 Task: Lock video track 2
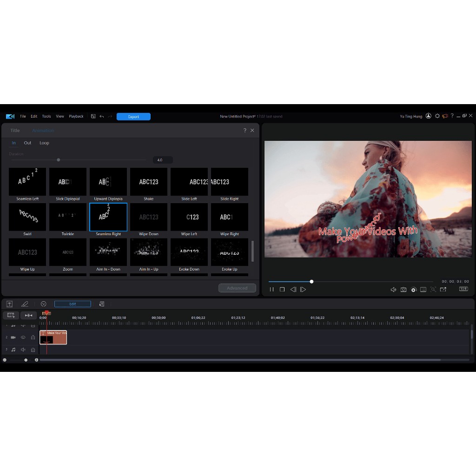[x=33, y=337]
